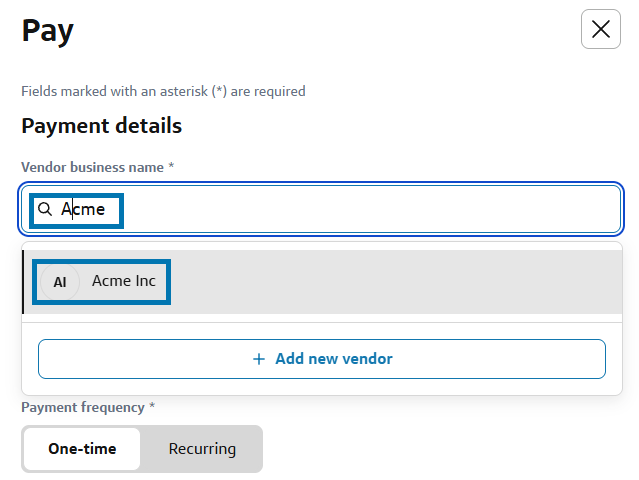
Task: Click the AI avatar circle beside Acme Inc
Action: (x=60, y=282)
